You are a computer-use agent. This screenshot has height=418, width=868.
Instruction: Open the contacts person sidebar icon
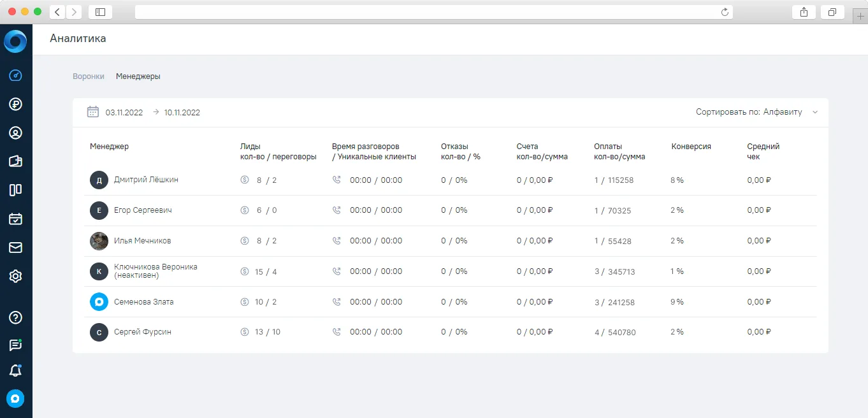[16, 133]
